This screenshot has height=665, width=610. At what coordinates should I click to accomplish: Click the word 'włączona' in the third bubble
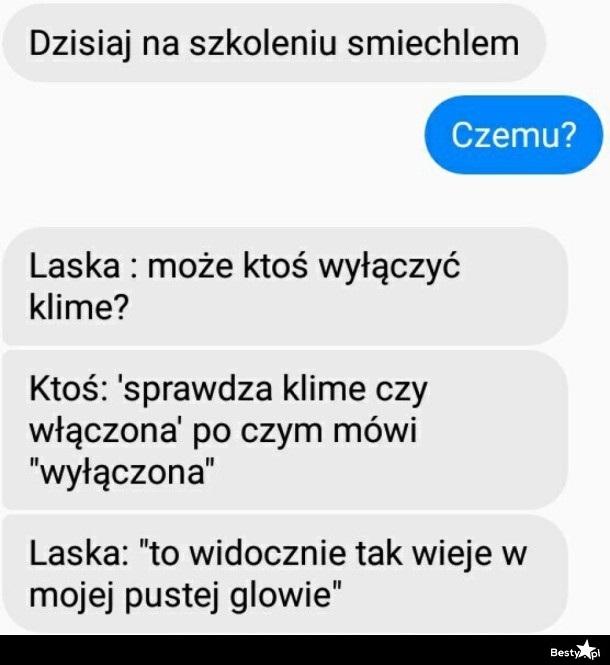point(103,430)
